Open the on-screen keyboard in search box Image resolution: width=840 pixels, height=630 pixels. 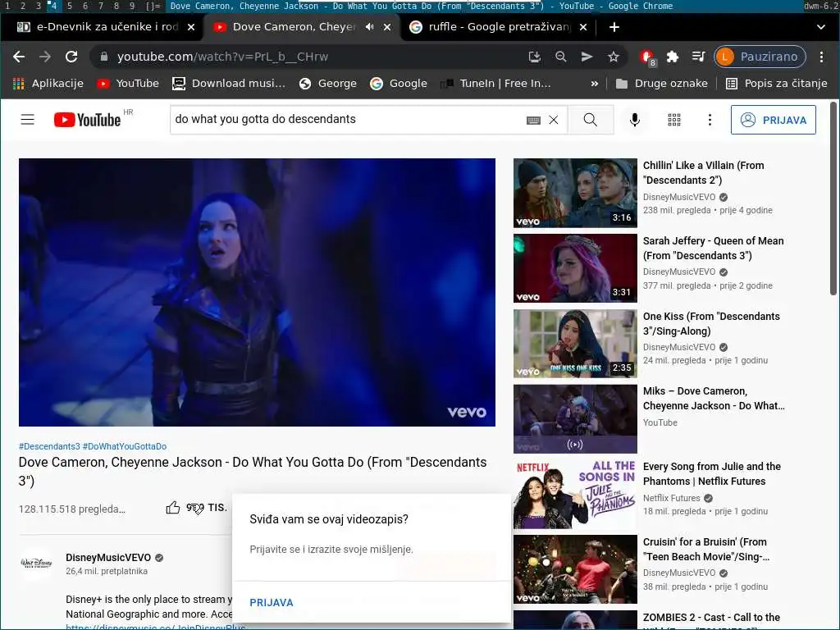[533, 120]
